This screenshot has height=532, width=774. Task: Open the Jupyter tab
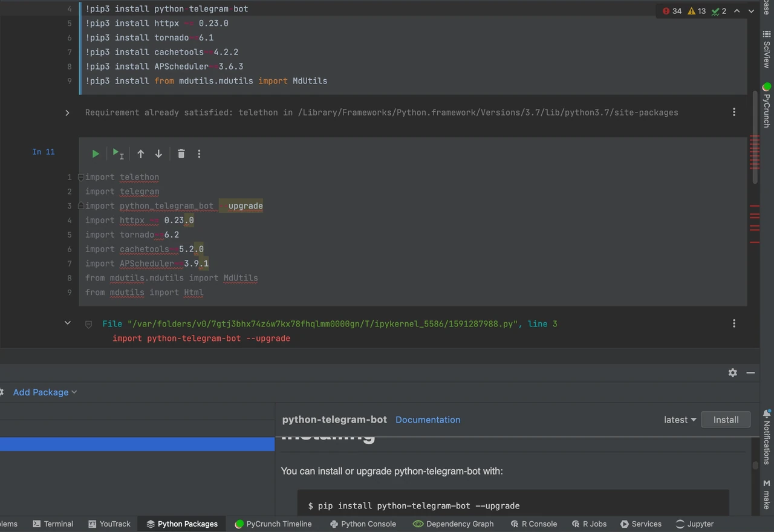694,524
